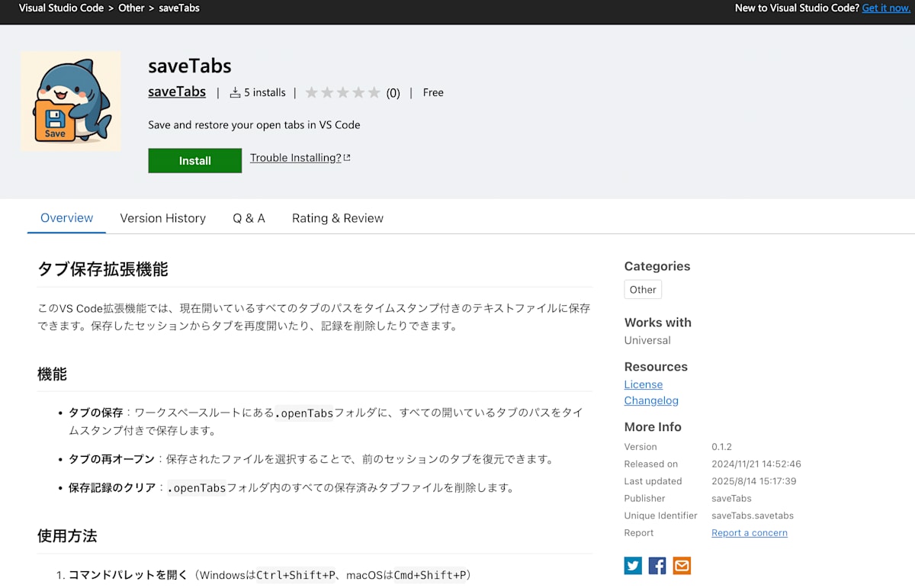
Task: Click the 使用方法 section heading
Action: point(67,536)
